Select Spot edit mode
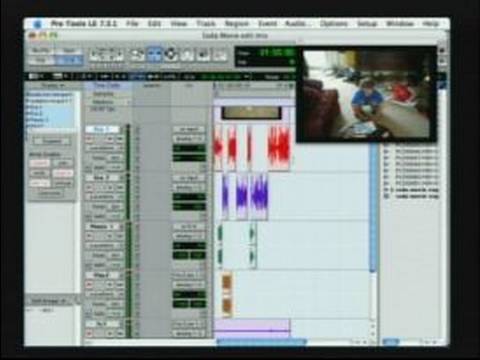Viewport: 480px width, 360px height. coord(69,51)
